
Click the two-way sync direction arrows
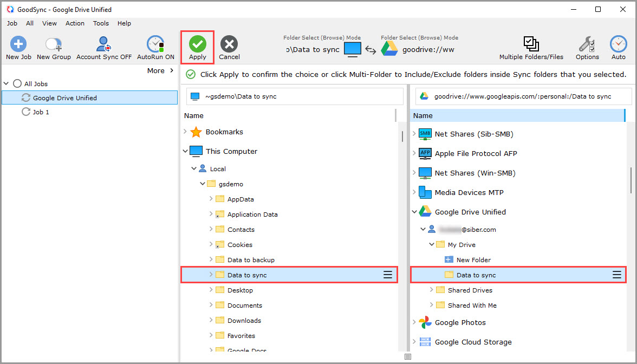[x=370, y=50]
